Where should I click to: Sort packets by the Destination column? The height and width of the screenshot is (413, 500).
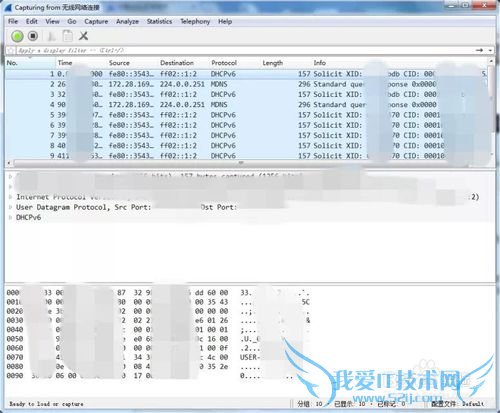click(183, 63)
